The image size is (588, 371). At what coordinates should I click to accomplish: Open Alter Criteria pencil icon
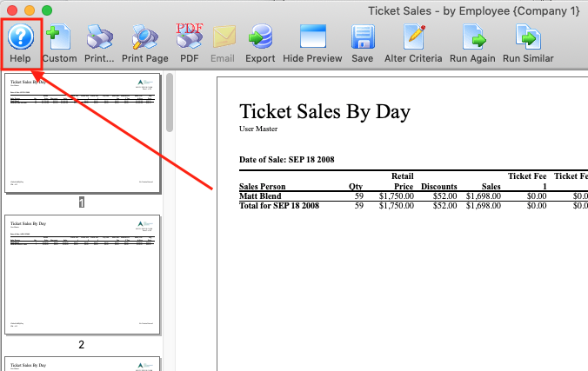pyautogui.click(x=414, y=36)
